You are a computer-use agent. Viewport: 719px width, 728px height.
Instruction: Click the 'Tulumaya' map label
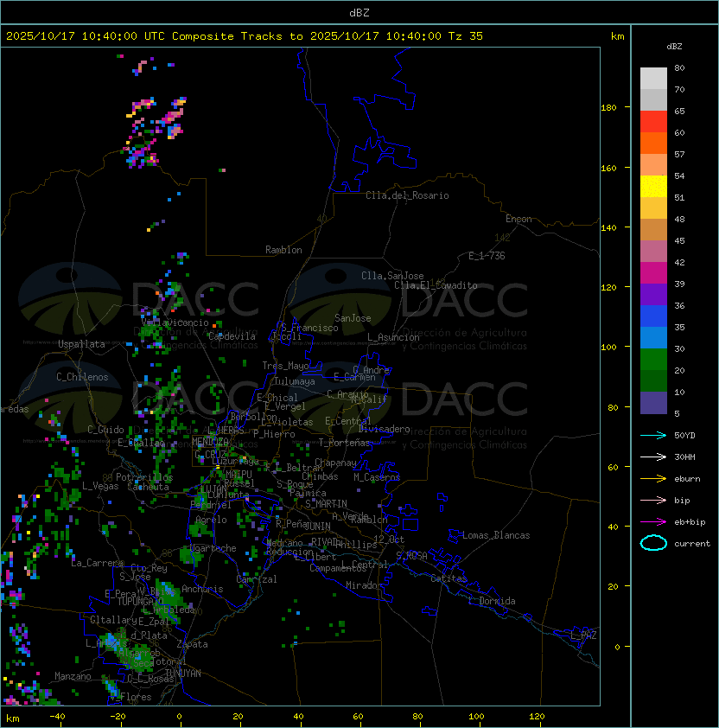coord(295,381)
